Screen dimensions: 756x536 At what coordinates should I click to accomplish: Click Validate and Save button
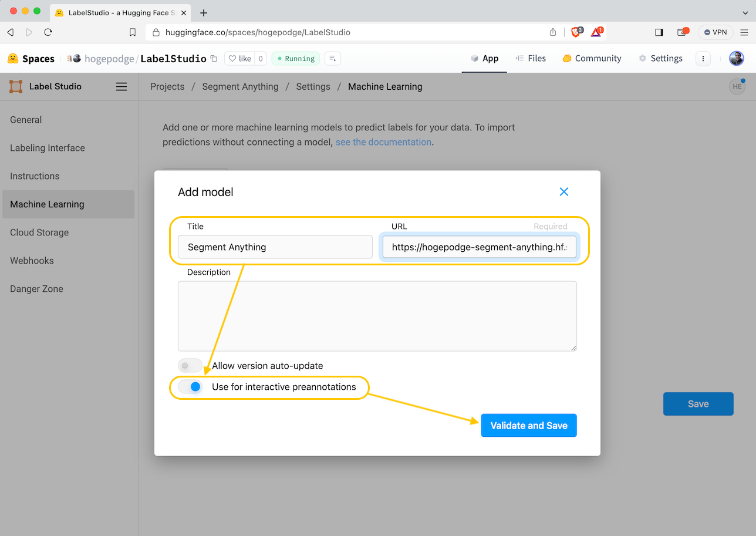coord(529,426)
